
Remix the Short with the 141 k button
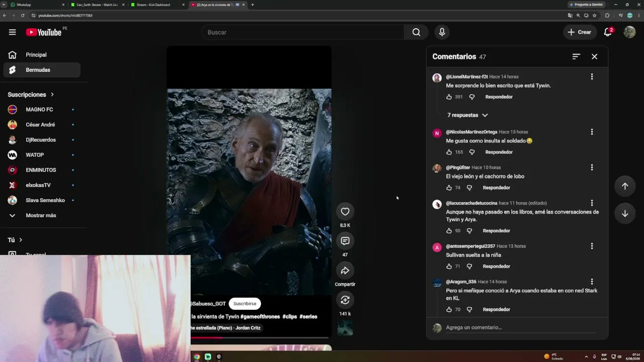click(345, 300)
